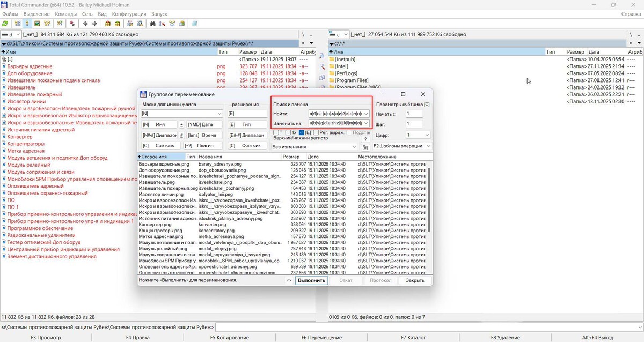Click the load/save settings icon in rename dialog
644x342 pixels.
365,147
